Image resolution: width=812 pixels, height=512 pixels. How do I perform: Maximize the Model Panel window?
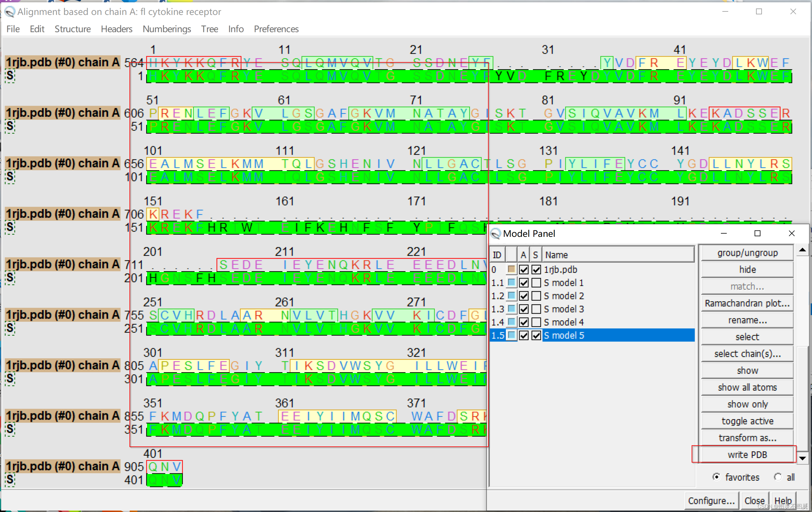(758, 233)
